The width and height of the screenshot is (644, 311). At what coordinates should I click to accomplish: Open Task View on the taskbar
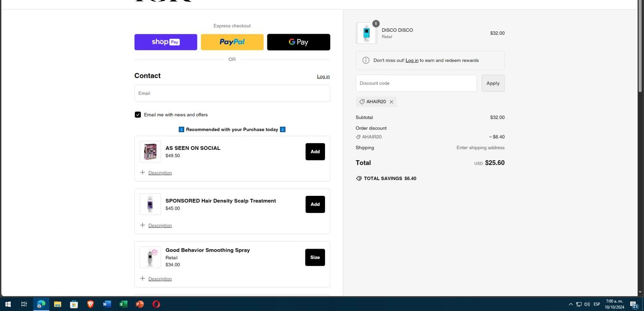[24, 304]
